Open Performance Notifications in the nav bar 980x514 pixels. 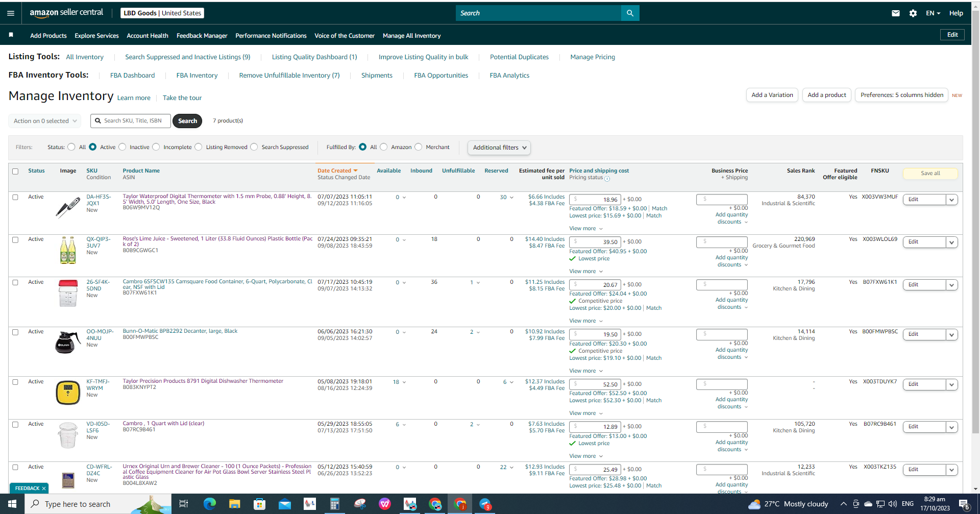pyautogui.click(x=271, y=36)
